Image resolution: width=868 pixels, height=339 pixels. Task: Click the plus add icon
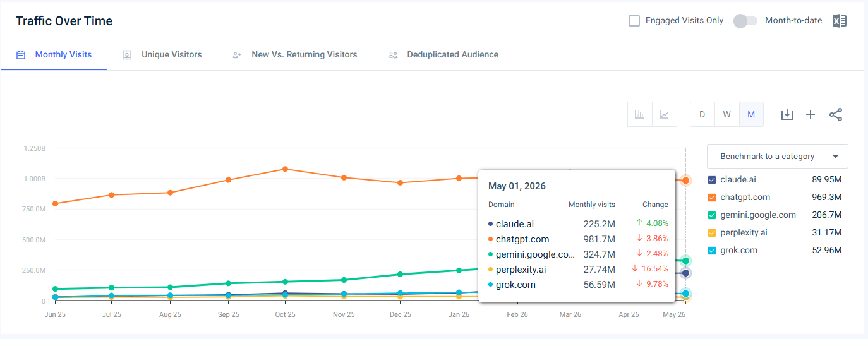pos(811,114)
